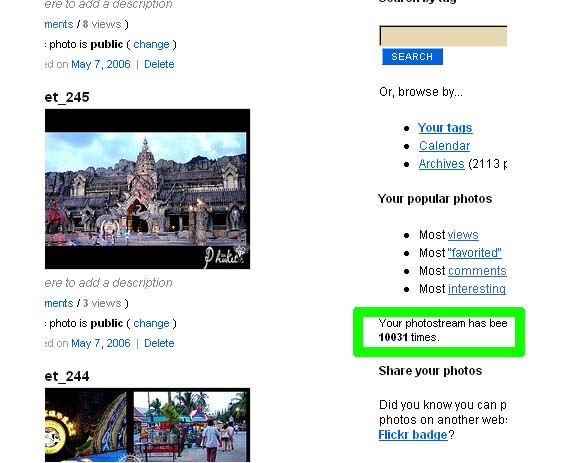Image resolution: width=586 pixels, height=463 pixels.
Task: Change privacy of the top photo
Action: tap(151, 44)
